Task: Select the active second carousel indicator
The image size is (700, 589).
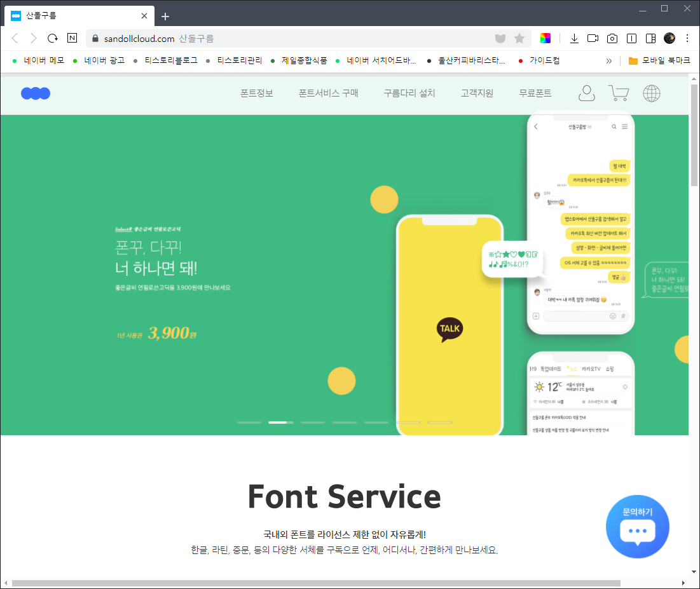Action: [x=281, y=422]
